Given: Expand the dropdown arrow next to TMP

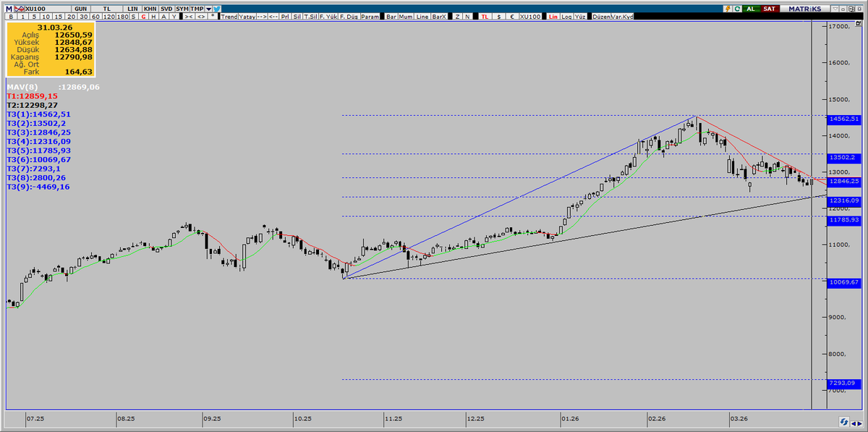Looking at the screenshot, I should click(208, 9).
